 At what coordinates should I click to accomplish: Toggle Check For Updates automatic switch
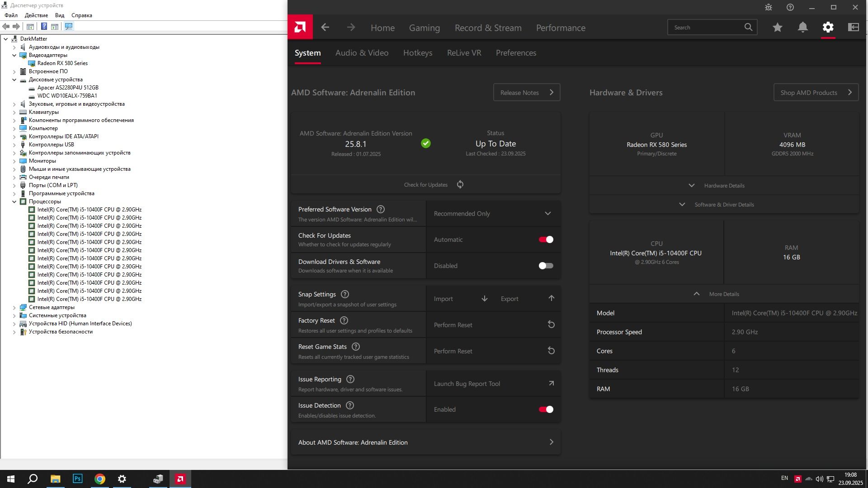pyautogui.click(x=546, y=239)
